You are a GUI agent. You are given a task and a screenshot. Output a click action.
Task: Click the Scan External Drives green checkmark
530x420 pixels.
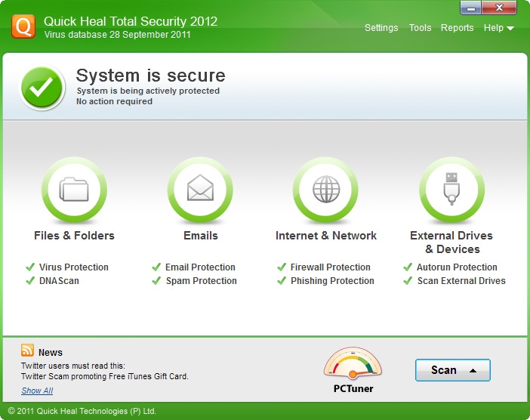[x=408, y=281]
